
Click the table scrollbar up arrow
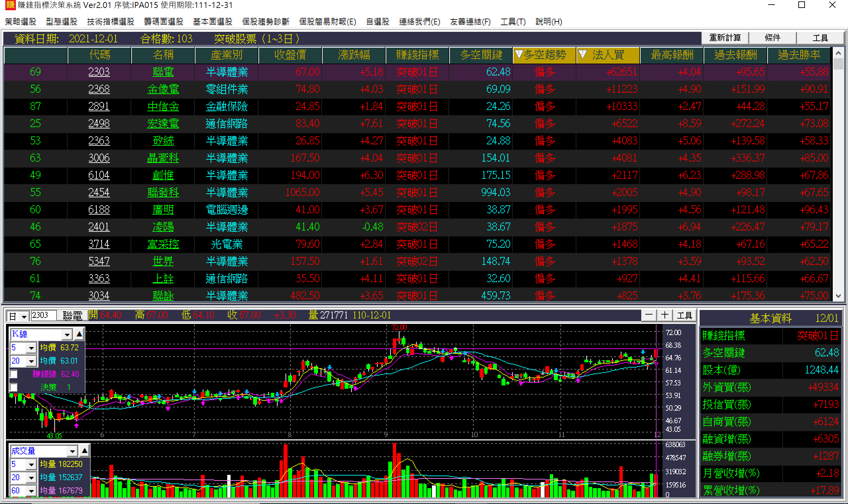(x=838, y=53)
